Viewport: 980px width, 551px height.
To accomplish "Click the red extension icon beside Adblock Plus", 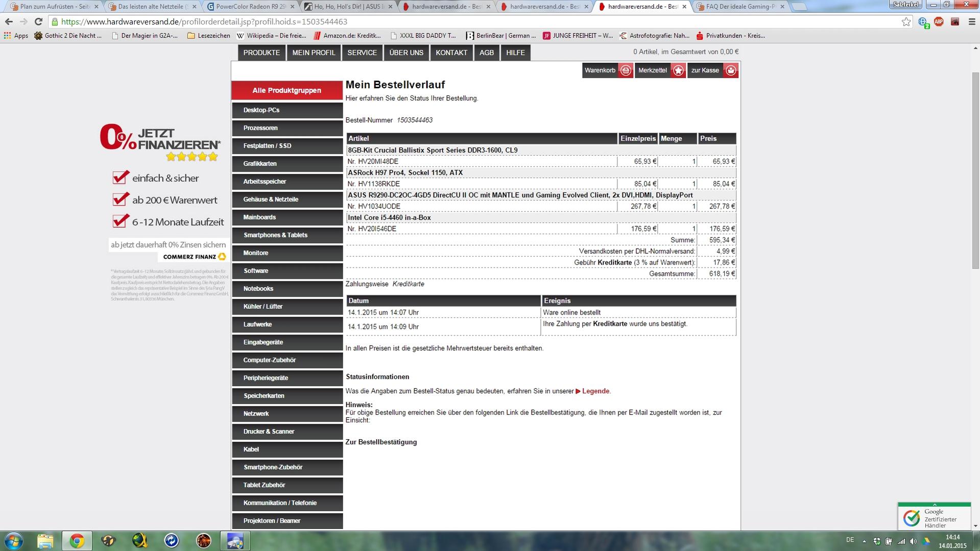I will click(954, 21).
